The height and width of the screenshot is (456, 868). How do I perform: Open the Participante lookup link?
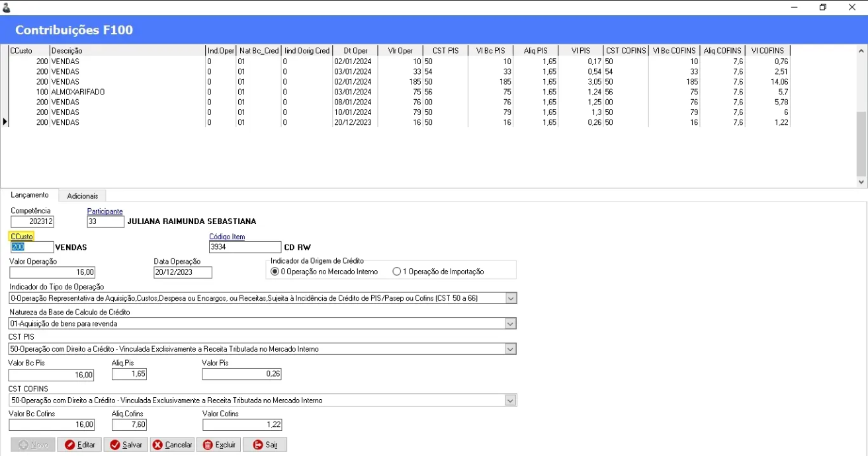[105, 211]
